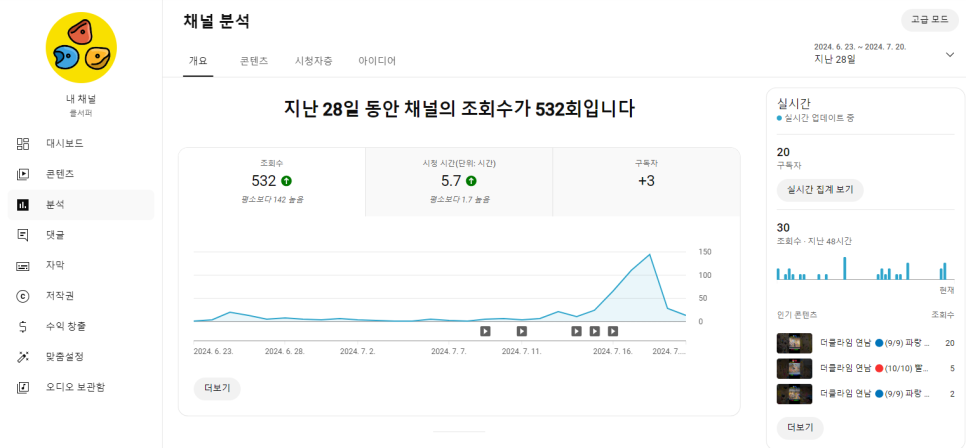Click green up arrow beside 5.7

pyautogui.click(x=471, y=181)
